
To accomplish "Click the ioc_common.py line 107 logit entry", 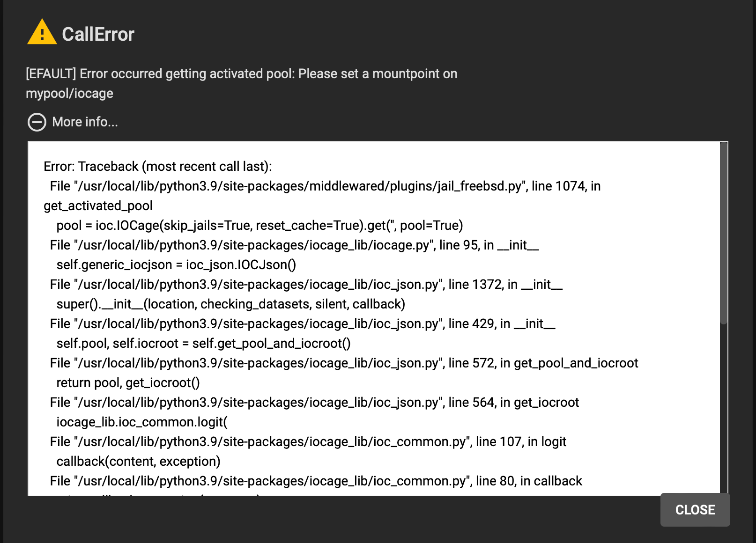I will (x=308, y=442).
